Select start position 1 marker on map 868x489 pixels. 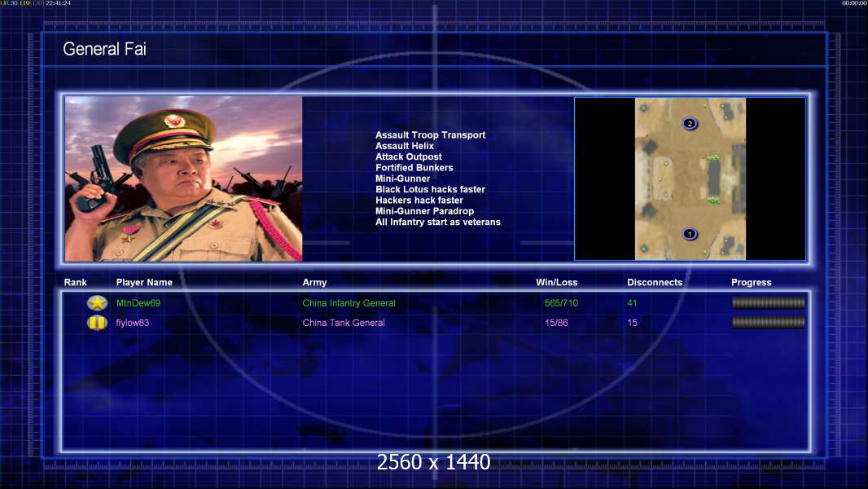690,234
